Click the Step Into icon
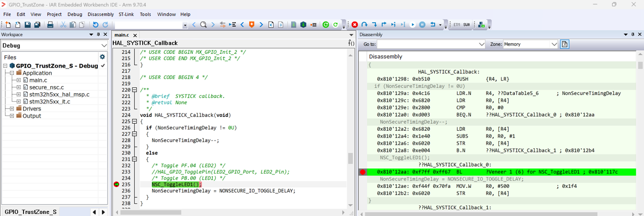This screenshot has width=644, height=216. [x=374, y=25]
